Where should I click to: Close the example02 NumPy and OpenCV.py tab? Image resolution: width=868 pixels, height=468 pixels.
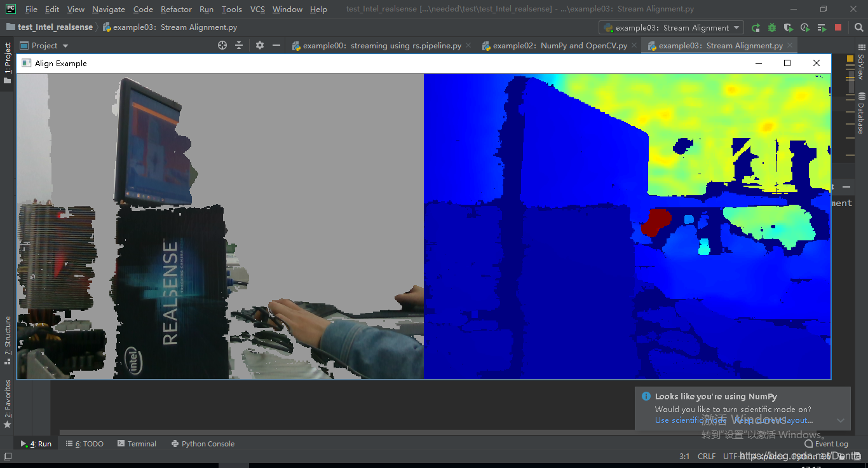(634, 46)
